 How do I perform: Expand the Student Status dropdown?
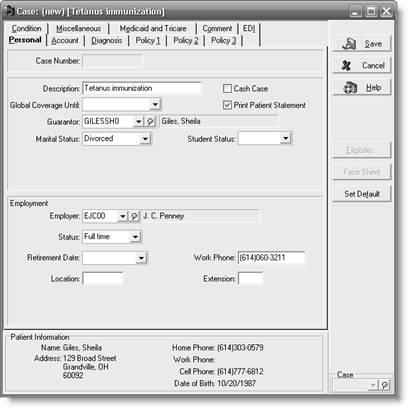point(286,139)
